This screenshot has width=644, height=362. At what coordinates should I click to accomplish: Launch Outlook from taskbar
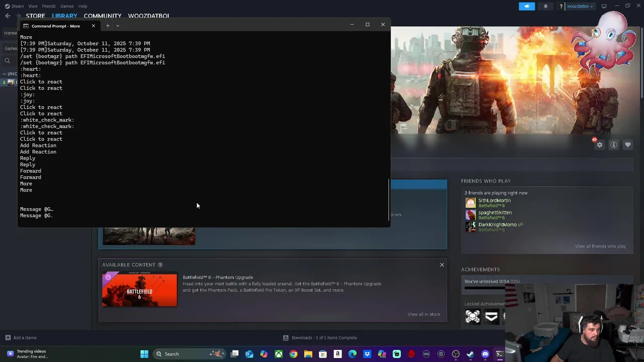tap(249, 354)
